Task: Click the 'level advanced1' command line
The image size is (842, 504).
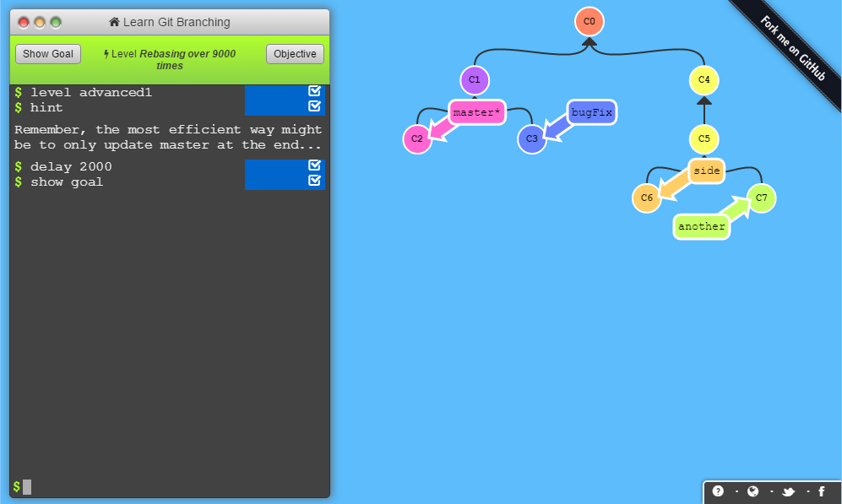Action: pos(90,92)
